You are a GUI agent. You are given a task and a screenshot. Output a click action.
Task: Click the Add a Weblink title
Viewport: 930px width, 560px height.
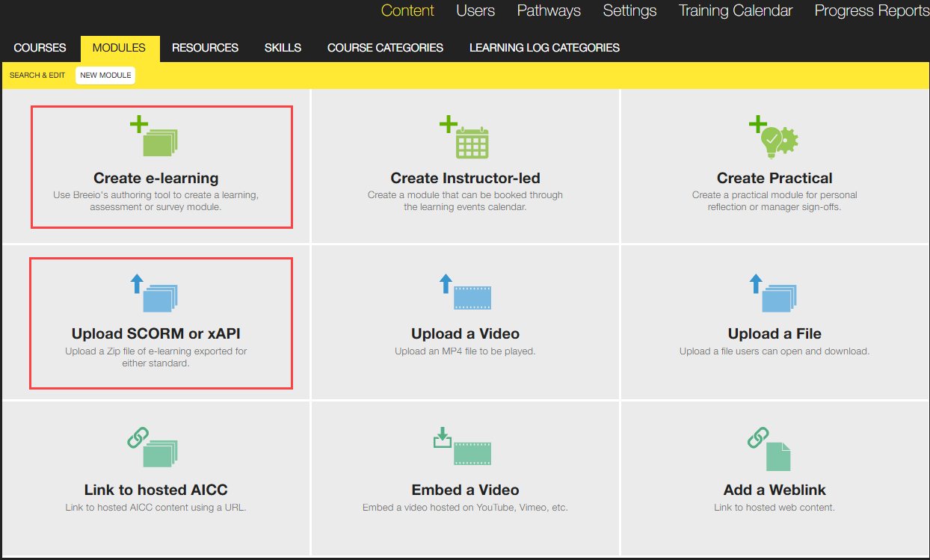(775, 490)
